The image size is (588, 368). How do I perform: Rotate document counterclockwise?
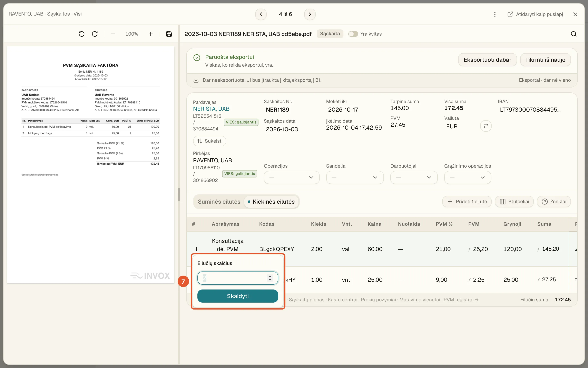81,34
